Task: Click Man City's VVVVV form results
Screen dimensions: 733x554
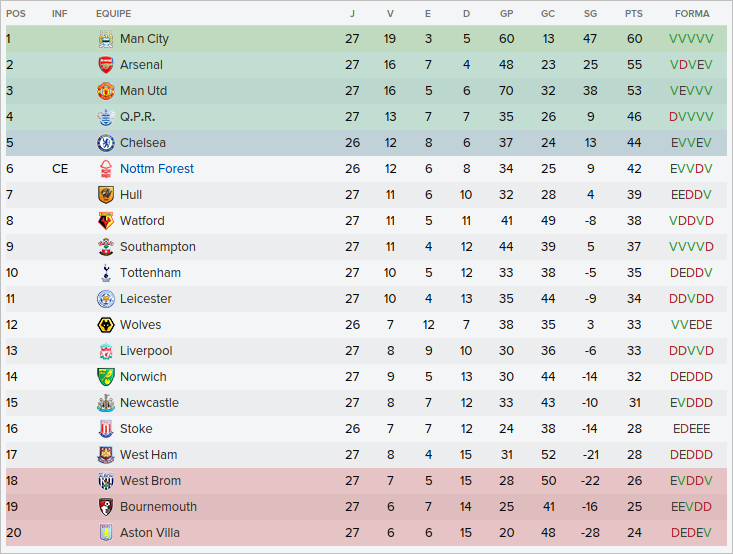Action: pos(692,39)
